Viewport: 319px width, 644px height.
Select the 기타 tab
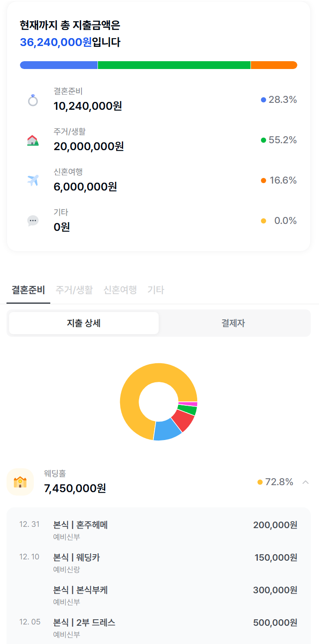click(x=156, y=290)
